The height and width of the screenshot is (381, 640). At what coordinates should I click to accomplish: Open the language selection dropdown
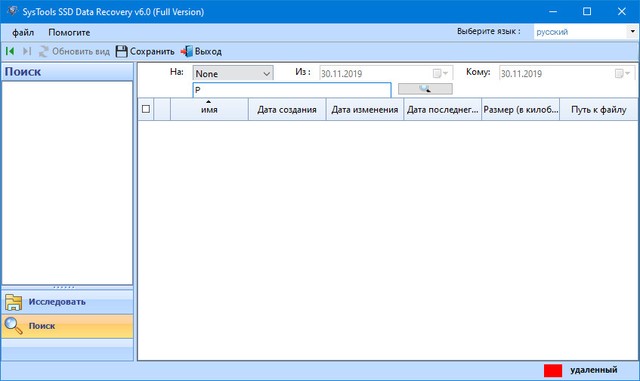[x=632, y=31]
